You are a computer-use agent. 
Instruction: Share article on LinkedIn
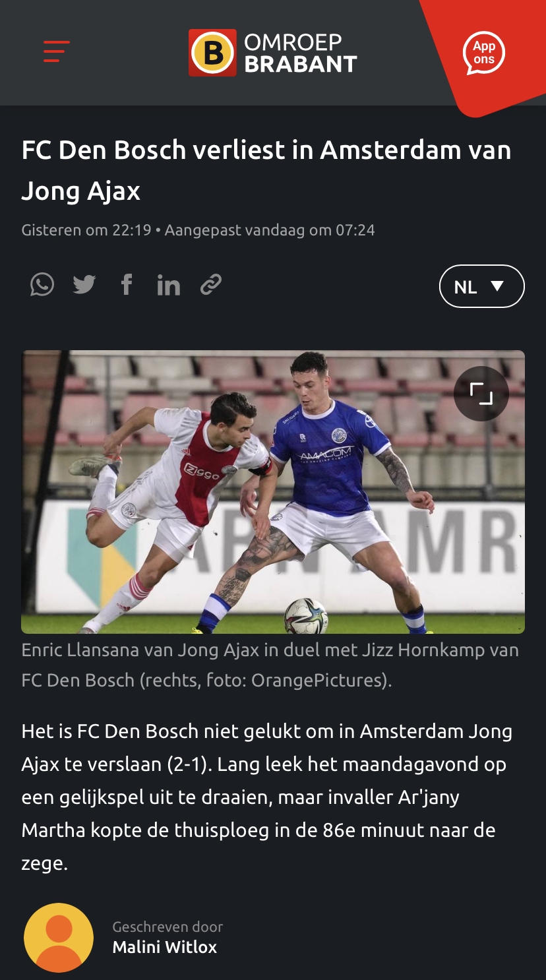168,285
